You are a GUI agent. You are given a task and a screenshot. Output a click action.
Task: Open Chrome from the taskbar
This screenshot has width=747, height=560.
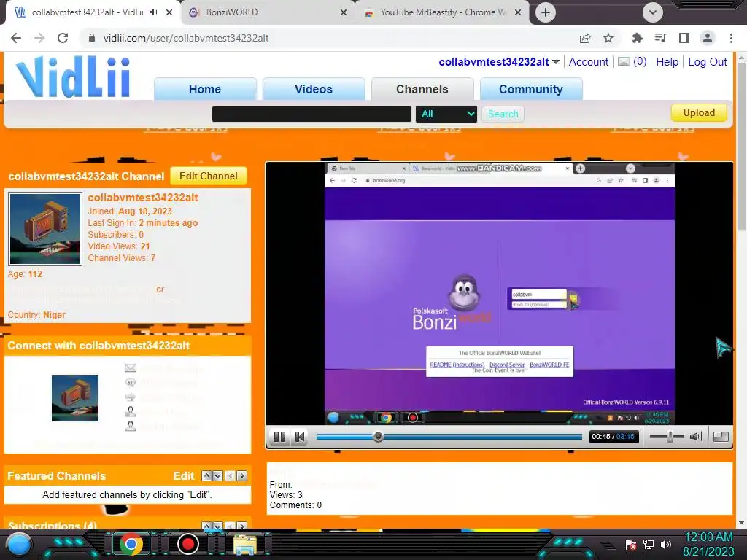(x=131, y=544)
